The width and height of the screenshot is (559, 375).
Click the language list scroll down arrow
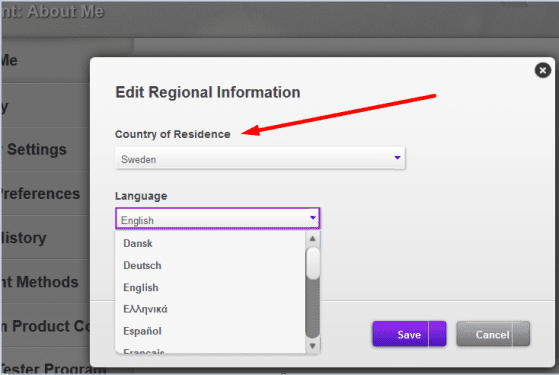pos(313,346)
